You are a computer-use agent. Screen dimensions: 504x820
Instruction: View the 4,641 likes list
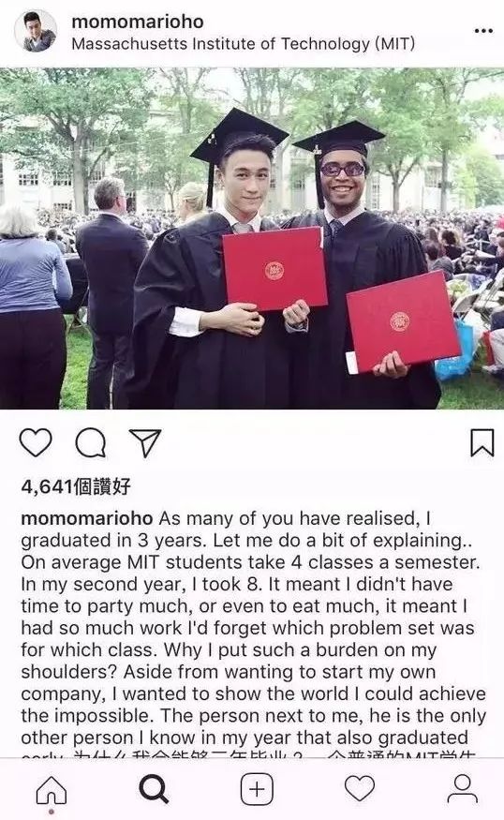(x=75, y=486)
